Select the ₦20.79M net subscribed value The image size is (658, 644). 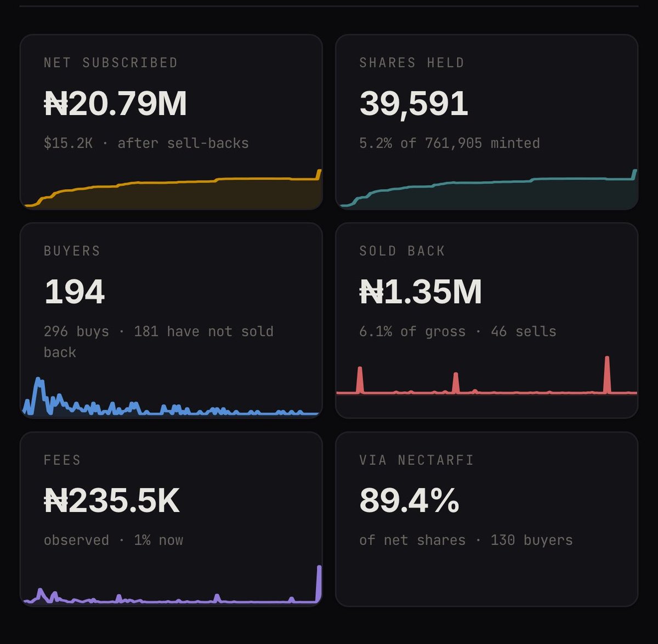[116, 104]
